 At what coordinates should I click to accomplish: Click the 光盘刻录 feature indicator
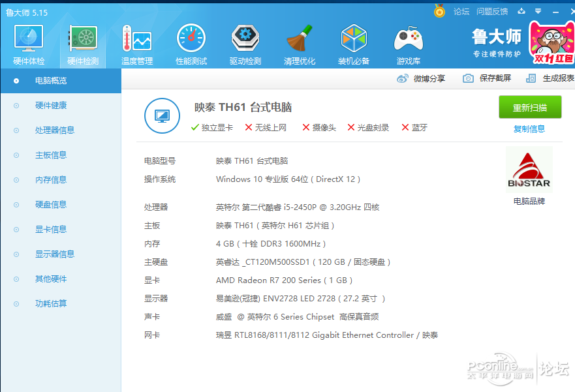[368, 127]
